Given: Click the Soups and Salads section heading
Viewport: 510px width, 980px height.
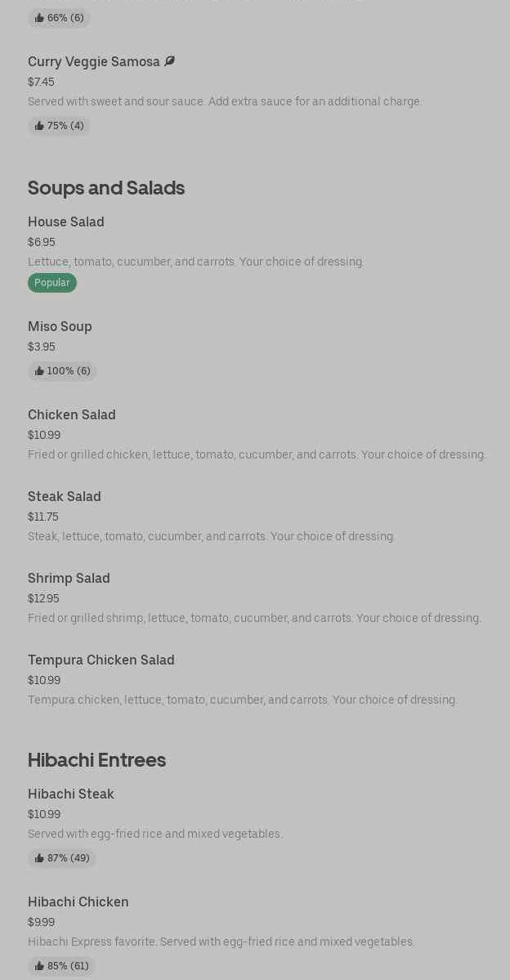Looking at the screenshot, I should [106, 188].
